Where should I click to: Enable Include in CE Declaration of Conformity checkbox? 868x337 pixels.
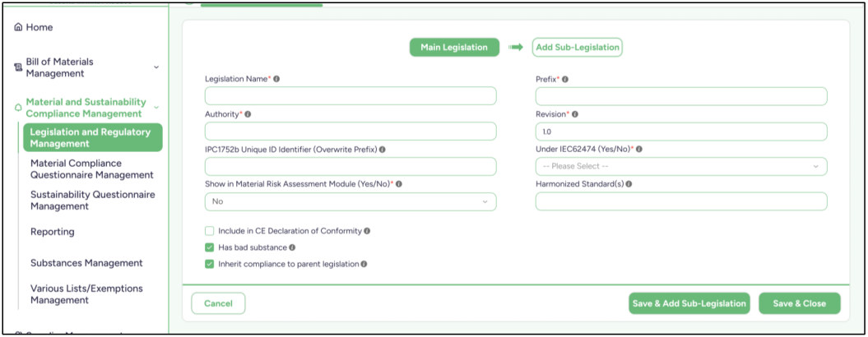pyautogui.click(x=209, y=231)
